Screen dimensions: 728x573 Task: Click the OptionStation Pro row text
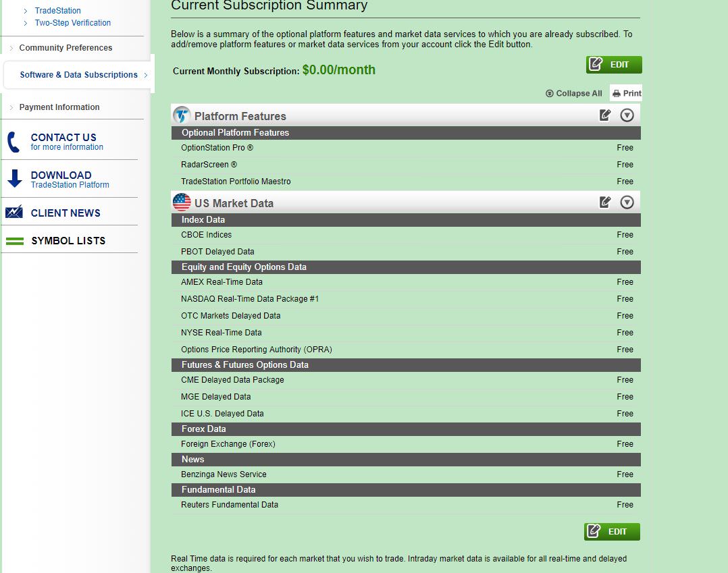click(217, 148)
